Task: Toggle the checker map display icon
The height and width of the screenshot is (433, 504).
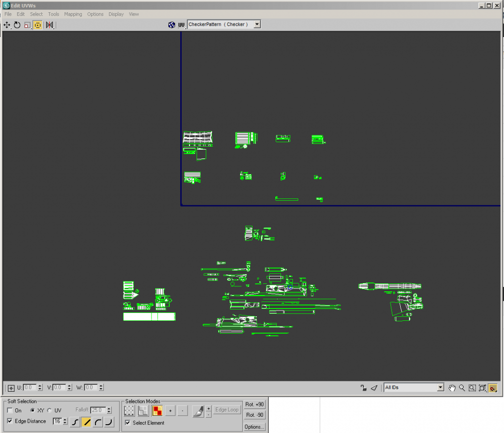Action: (x=171, y=25)
